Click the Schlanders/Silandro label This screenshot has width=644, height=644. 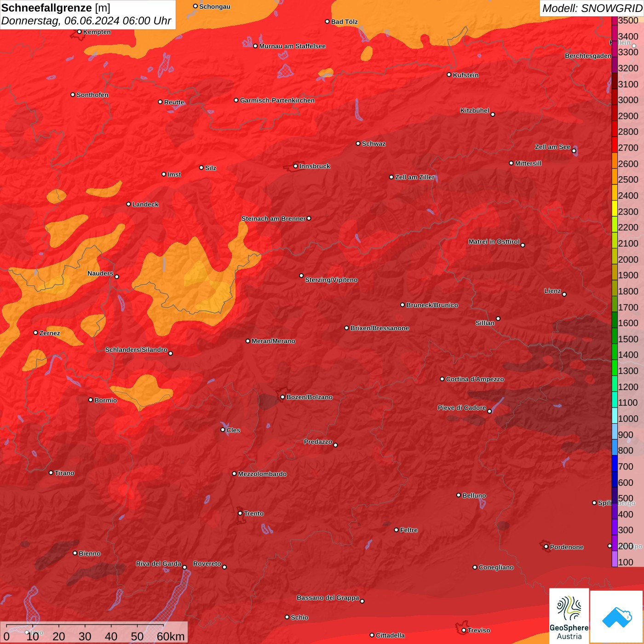(136, 350)
